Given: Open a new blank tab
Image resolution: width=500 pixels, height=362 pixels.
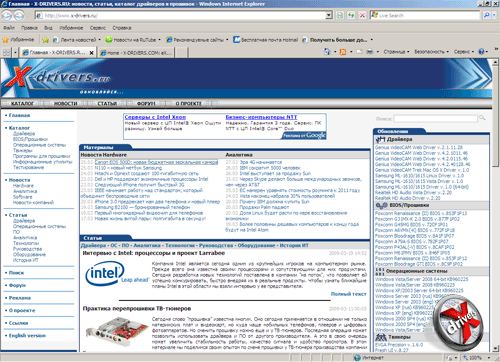Looking at the screenshot, I should pyautogui.click(x=181, y=52).
